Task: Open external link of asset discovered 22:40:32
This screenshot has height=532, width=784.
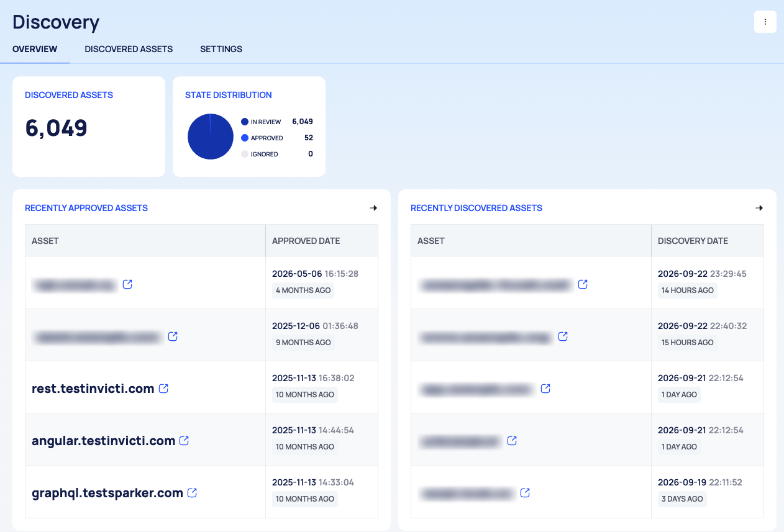Action: coord(563,336)
